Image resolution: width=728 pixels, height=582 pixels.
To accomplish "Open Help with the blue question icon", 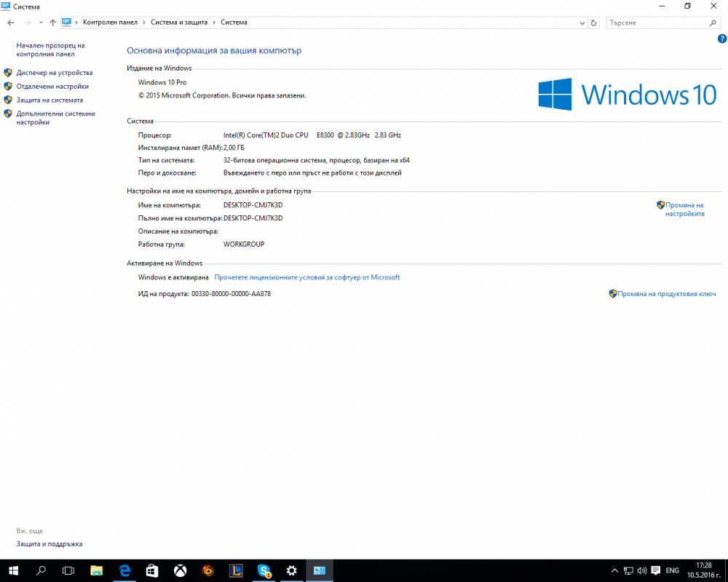I will tap(722, 39).
